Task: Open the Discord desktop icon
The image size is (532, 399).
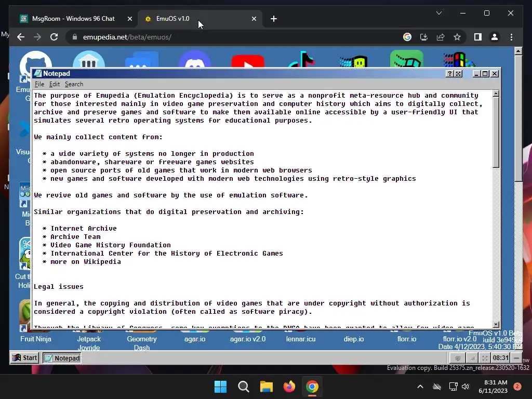Action: pos(195,60)
